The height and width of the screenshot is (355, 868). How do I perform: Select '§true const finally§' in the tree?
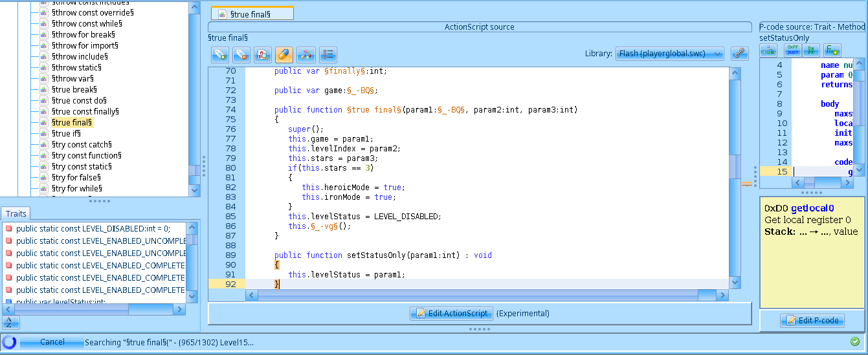(85, 111)
